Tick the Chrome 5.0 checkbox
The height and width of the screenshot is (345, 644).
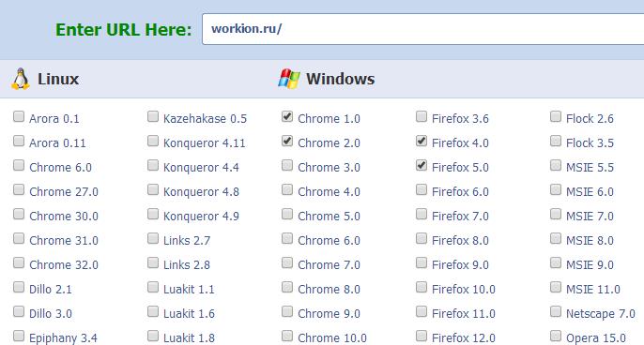tap(287, 214)
